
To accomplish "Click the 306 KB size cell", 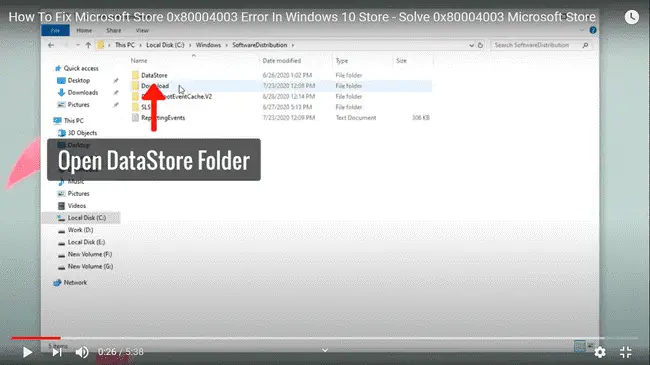I will tap(420, 118).
